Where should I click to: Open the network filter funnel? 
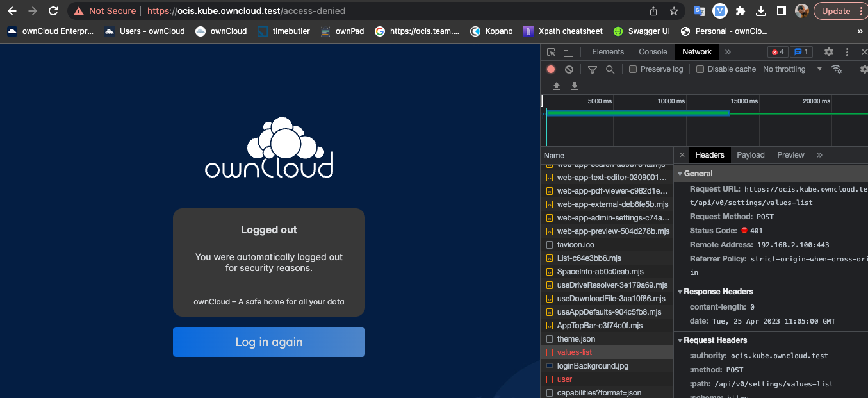pyautogui.click(x=593, y=69)
